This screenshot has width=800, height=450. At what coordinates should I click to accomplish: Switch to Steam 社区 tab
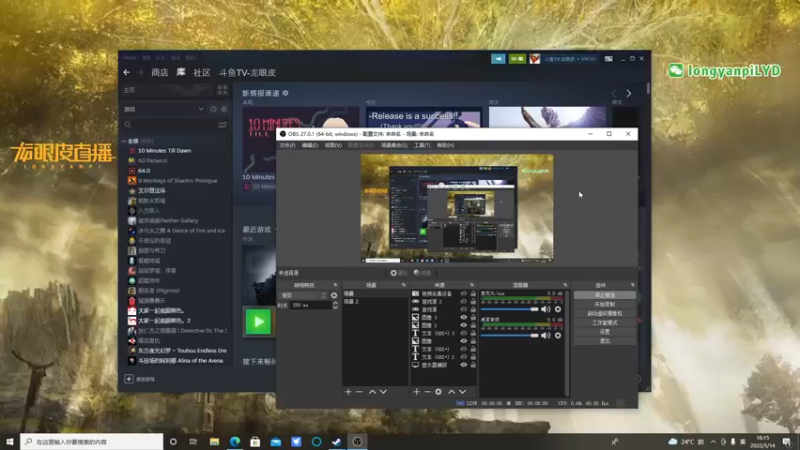tap(202, 72)
